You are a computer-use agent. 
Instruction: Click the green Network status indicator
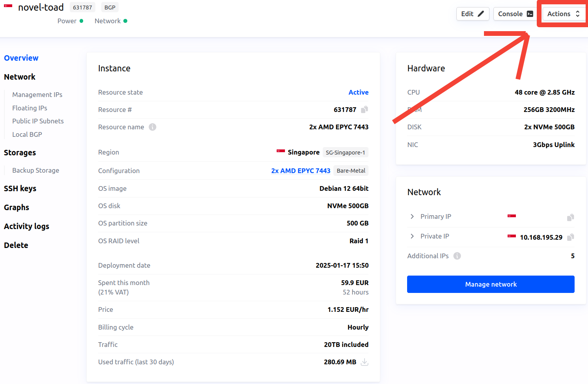point(126,21)
